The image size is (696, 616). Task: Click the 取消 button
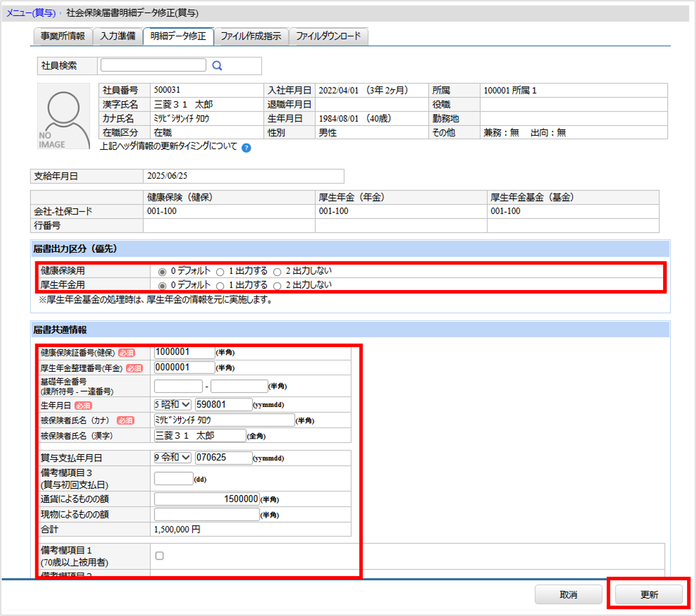click(568, 595)
